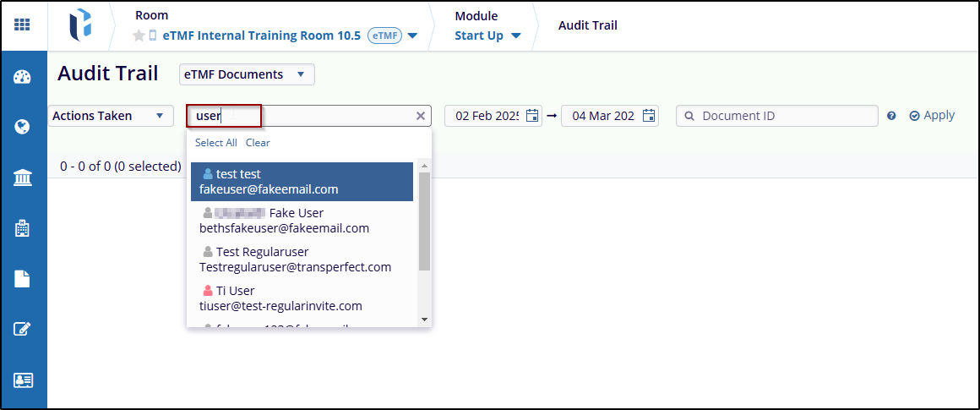Open the edit pencil icon in sidebar
The width and height of the screenshot is (980, 410).
pos(23,329)
